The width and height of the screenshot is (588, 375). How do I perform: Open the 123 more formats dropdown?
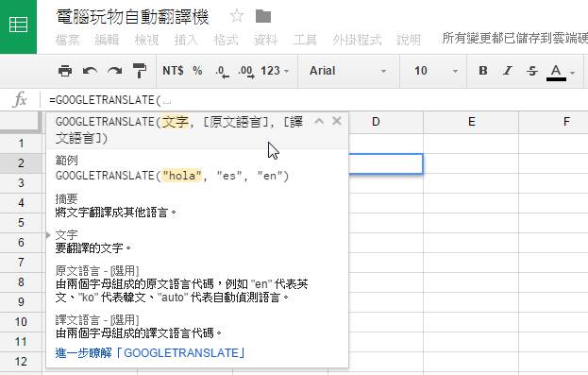[x=275, y=71]
